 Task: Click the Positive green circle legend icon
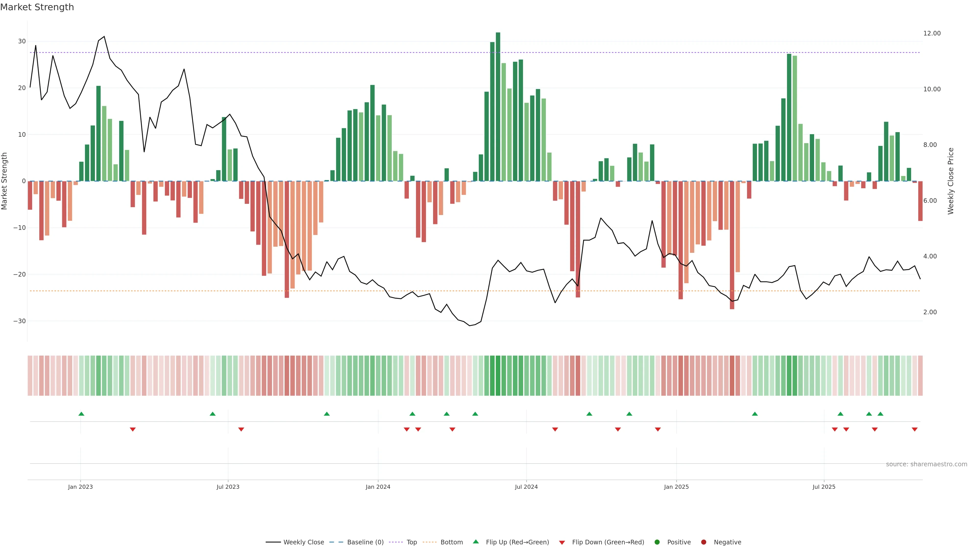point(657,542)
